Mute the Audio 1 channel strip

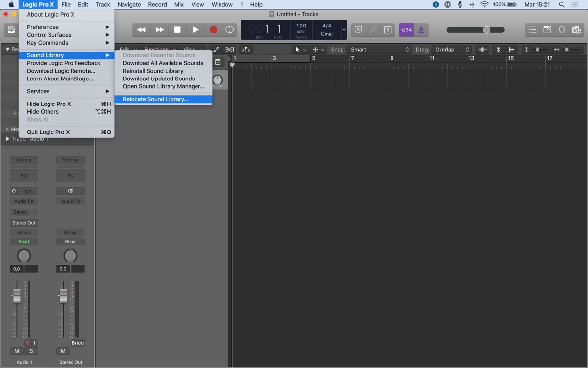(17, 351)
